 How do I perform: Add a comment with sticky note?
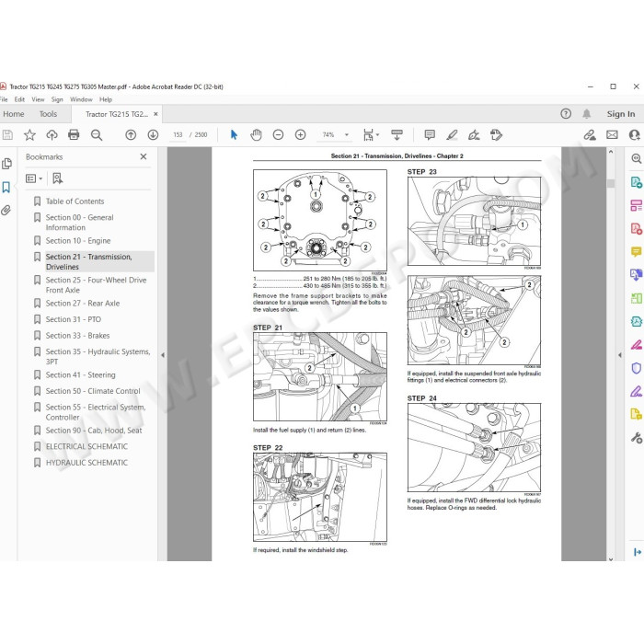tap(430, 134)
